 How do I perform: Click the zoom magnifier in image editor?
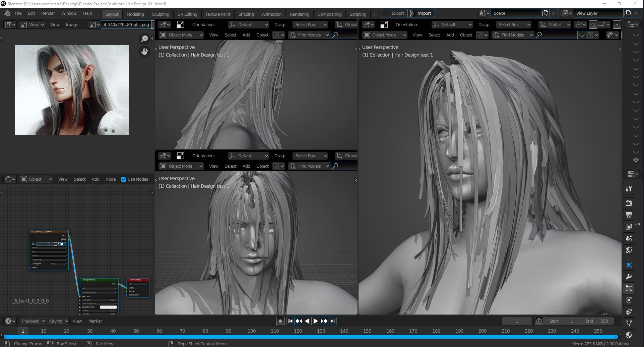tap(144, 39)
